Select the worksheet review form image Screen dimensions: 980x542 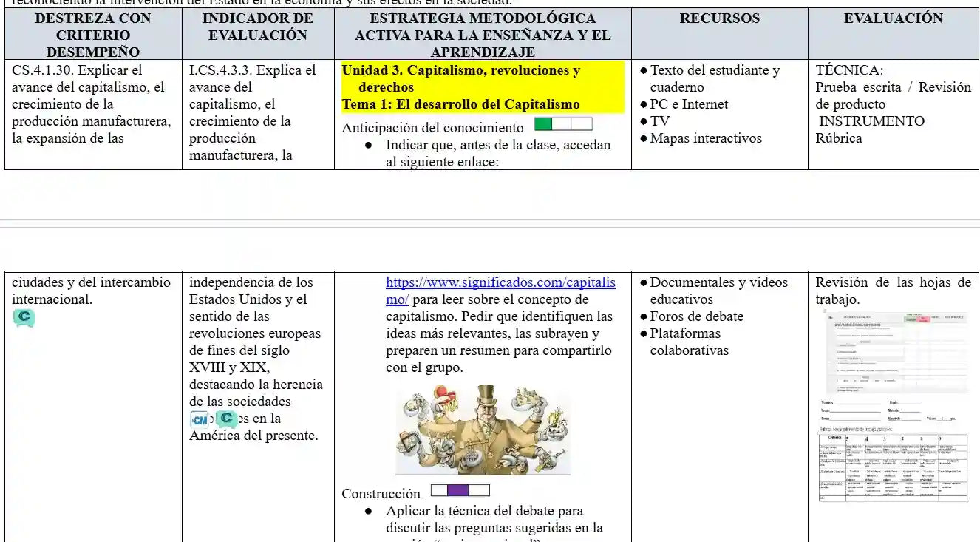point(894,352)
